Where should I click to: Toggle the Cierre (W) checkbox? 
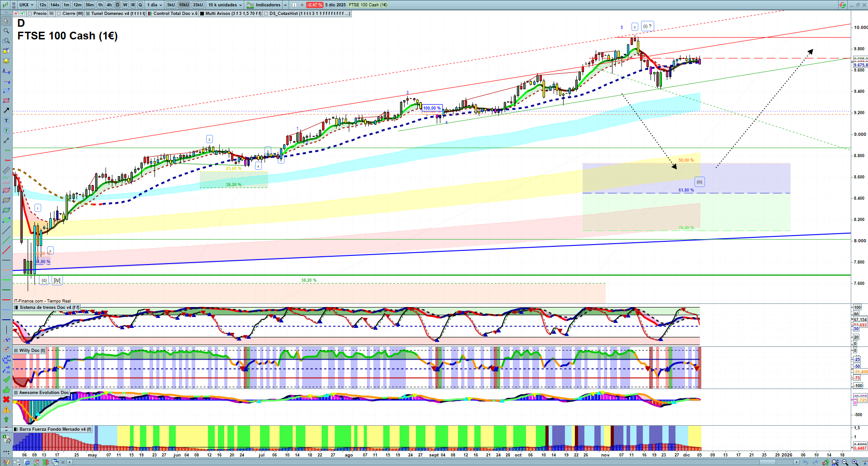coord(59,14)
